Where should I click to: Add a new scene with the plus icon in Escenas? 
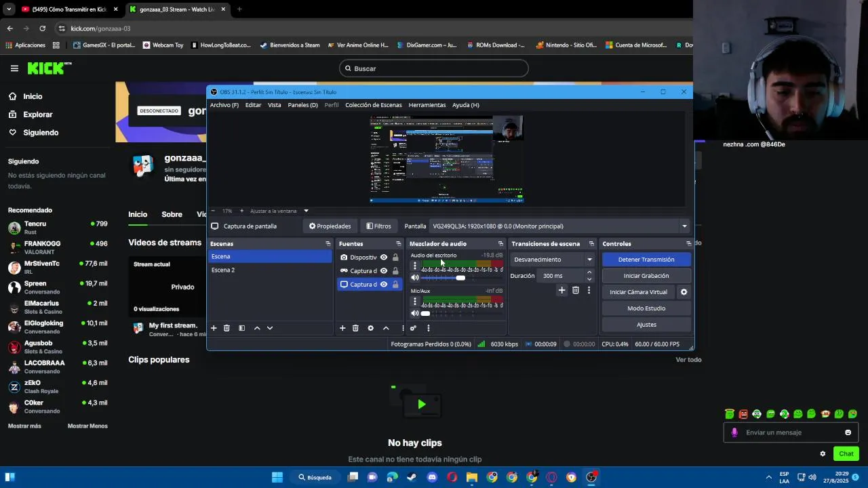(x=214, y=328)
